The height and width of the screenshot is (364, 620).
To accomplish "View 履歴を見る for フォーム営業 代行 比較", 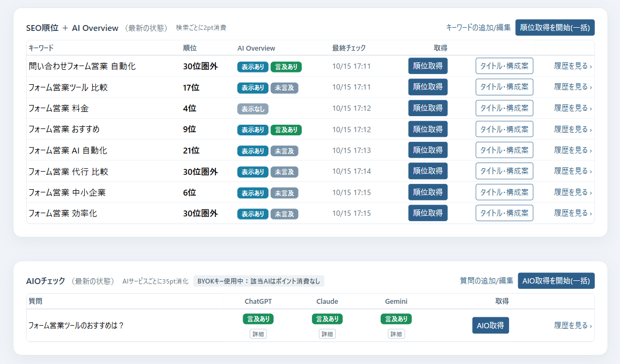I will coord(573,171).
